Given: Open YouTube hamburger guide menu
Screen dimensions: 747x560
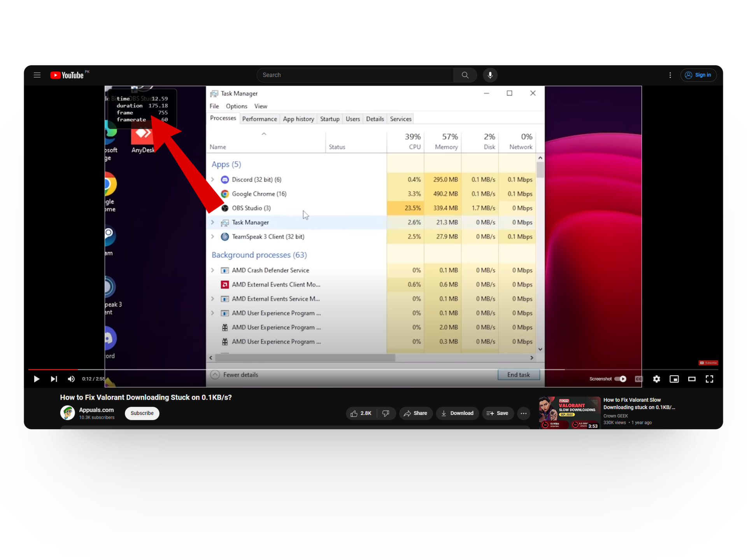Looking at the screenshot, I should 37,75.
